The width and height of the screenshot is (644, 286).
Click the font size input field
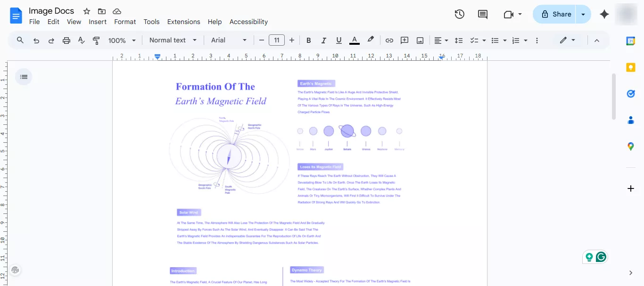277,41
